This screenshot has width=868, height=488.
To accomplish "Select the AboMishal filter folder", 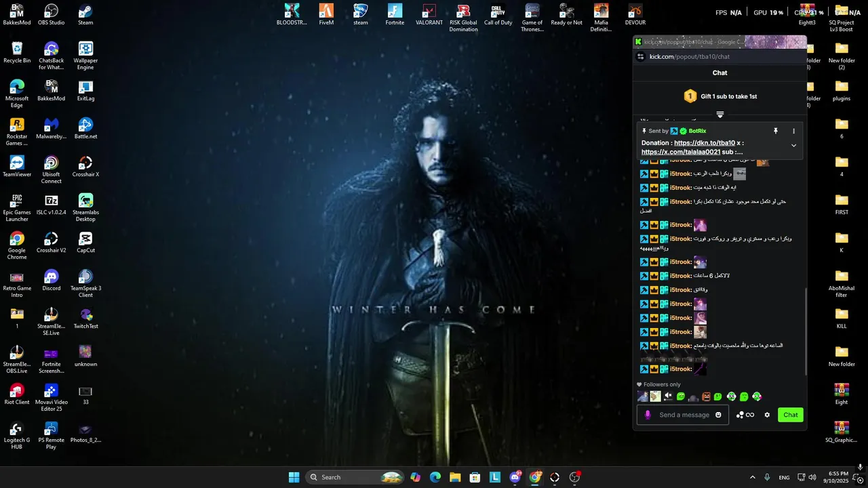I will point(842,283).
